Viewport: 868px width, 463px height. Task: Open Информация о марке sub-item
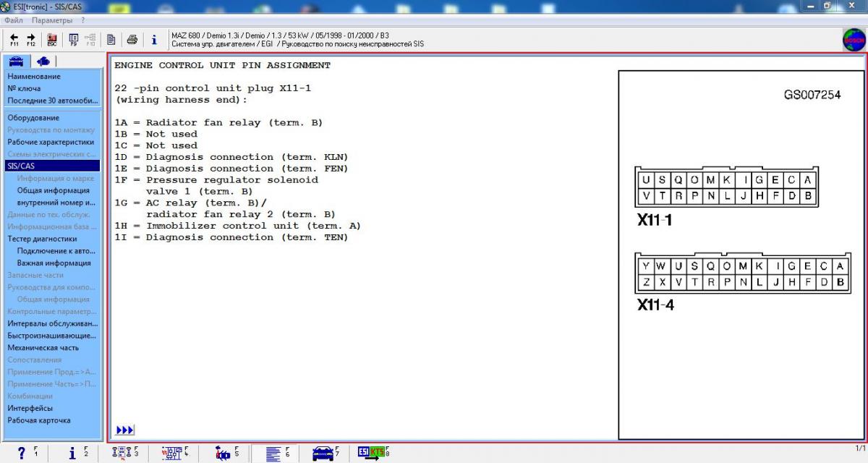click(x=56, y=178)
